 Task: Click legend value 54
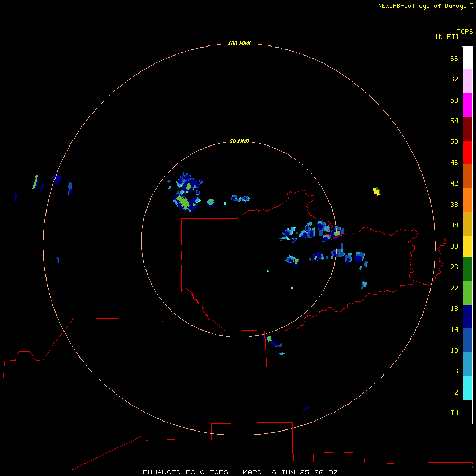(x=454, y=121)
